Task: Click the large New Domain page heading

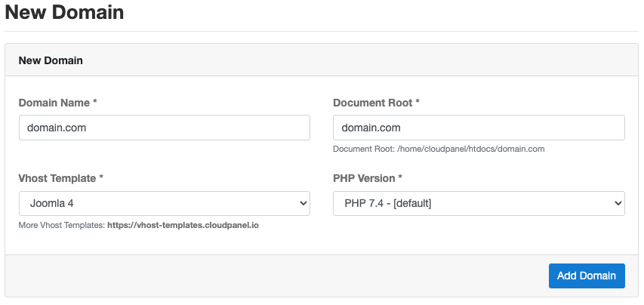Action: 64,12
